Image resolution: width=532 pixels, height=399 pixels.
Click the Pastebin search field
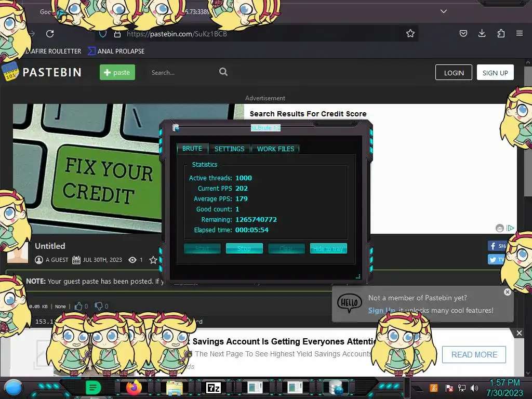[183, 72]
